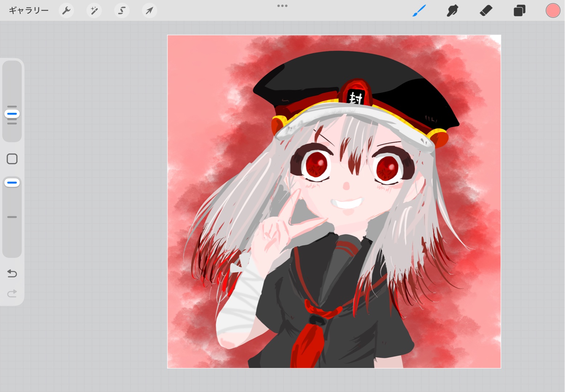Redo the undone action
This screenshot has width=565, height=392.
tap(12, 293)
